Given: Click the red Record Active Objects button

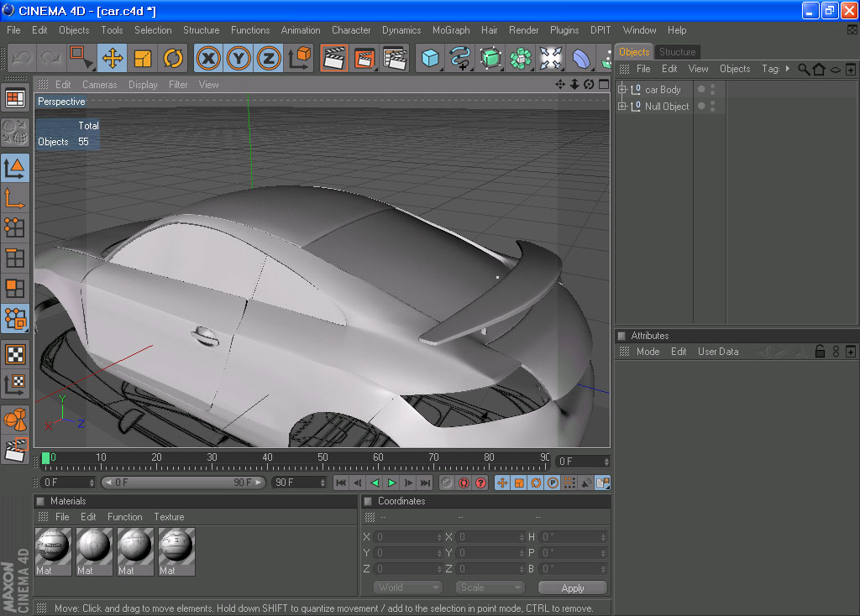Looking at the screenshot, I should click(464, 483).
